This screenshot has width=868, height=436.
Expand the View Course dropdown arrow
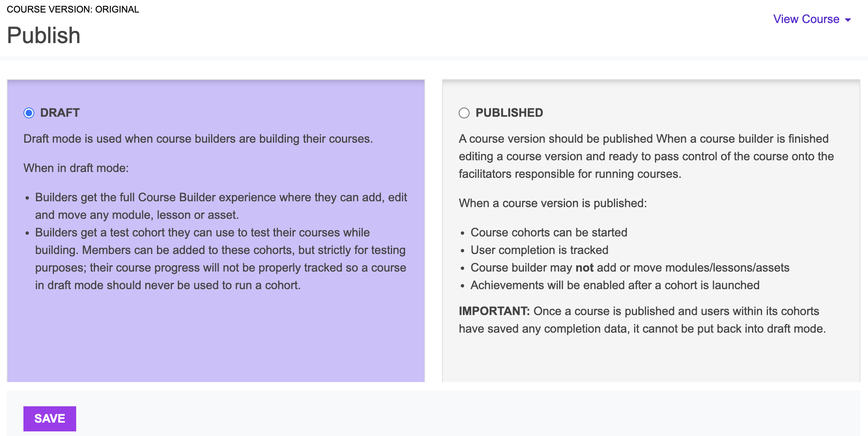[848, 20]
